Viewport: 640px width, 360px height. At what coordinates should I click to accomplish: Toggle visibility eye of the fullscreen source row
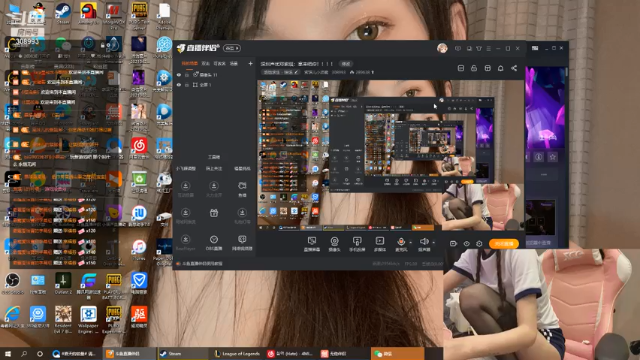(179, 85)
